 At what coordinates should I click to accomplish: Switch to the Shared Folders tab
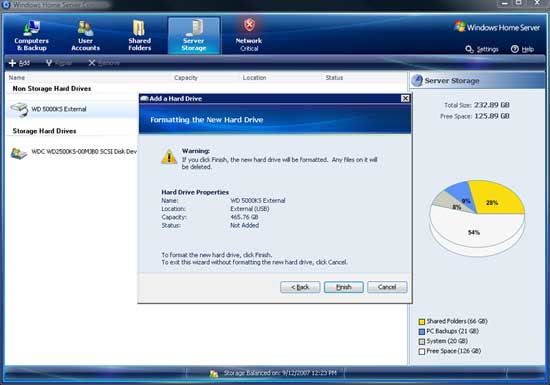point(139,35)
